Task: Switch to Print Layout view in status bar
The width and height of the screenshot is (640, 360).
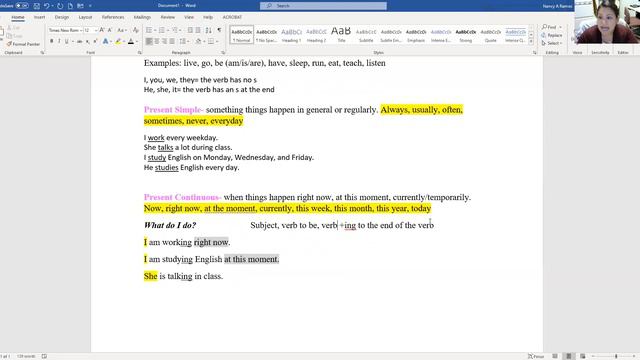Action: (569, 356)
